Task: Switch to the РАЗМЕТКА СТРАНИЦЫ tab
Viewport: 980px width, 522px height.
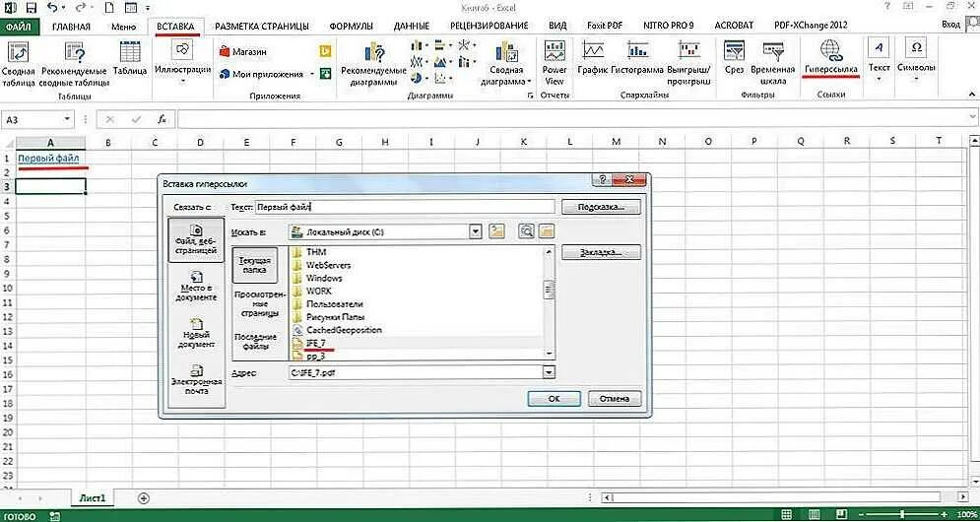Action: (262, 27)
